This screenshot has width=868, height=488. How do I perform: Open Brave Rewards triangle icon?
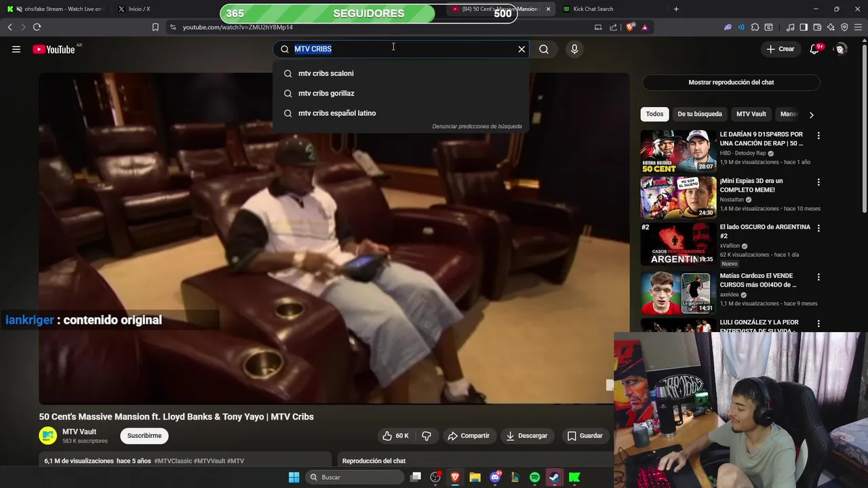click(645, 27)
